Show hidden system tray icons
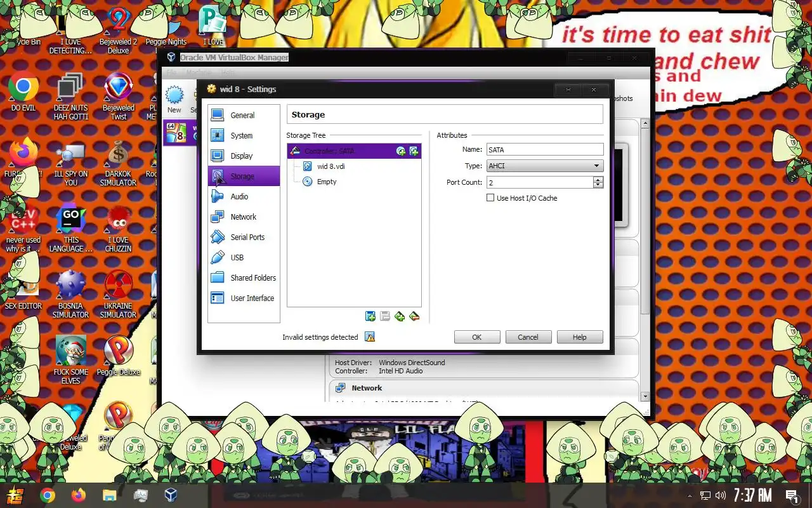The image size is (812, 508). tap(690, 495)
